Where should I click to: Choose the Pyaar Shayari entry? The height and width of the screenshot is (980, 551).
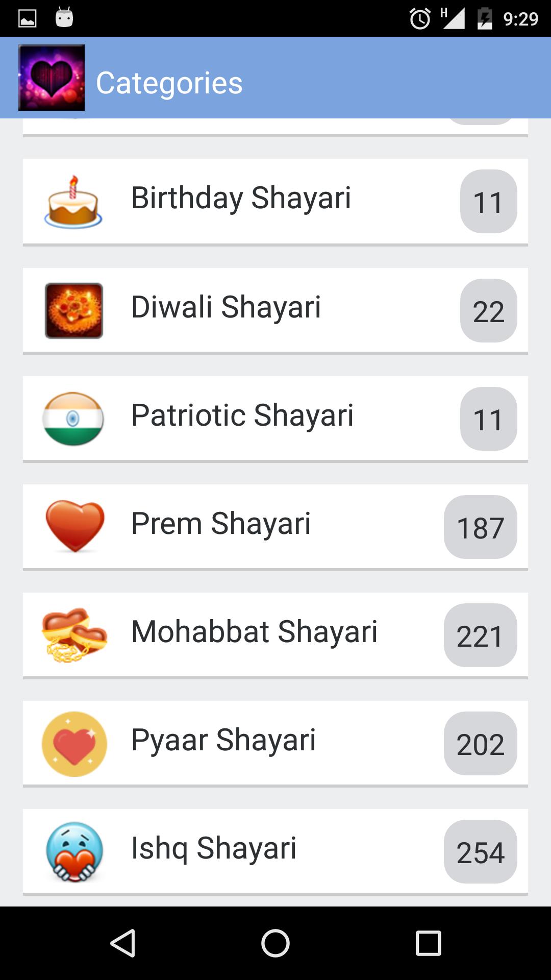223,740
